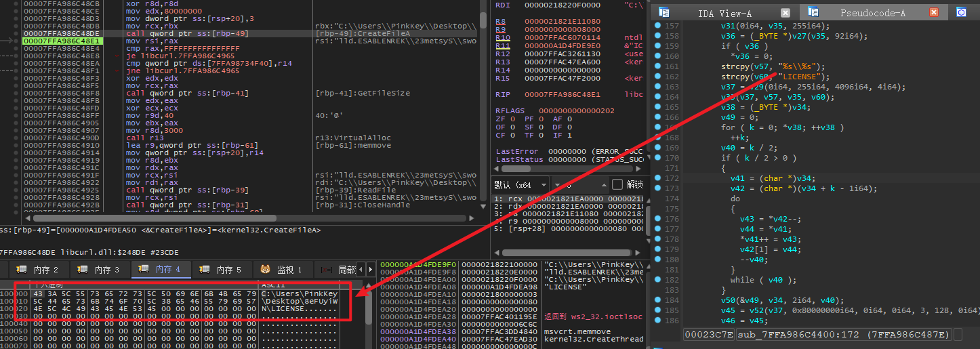The width and height of the screenshot is (980, 349).
Task: Select hex byte 43 in the dump
Action: [37, 293]
